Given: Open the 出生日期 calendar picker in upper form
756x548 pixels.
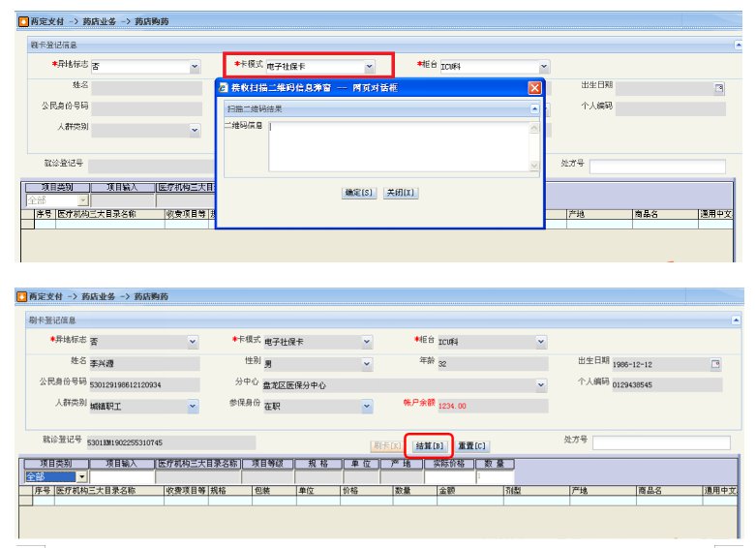Looking at the screenshot, I should tap(718, 89).
